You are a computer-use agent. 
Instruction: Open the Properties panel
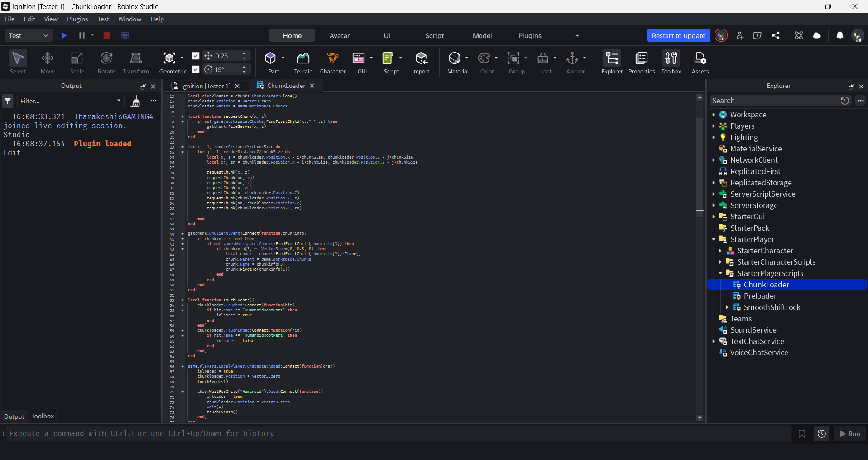pyautogui.click(x=642, y=62)
